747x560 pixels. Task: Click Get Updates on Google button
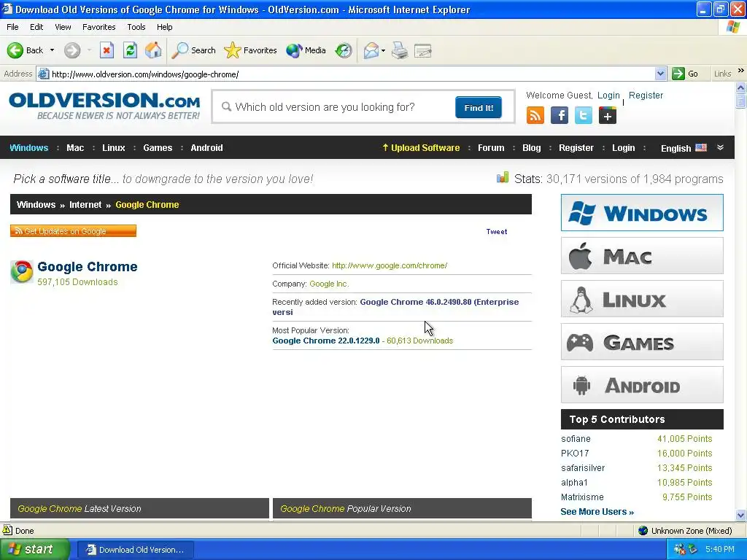pyautogui.click(x=74, y=231)
